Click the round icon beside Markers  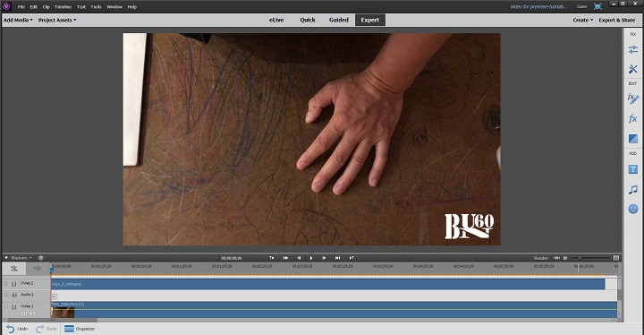point(40,258)
